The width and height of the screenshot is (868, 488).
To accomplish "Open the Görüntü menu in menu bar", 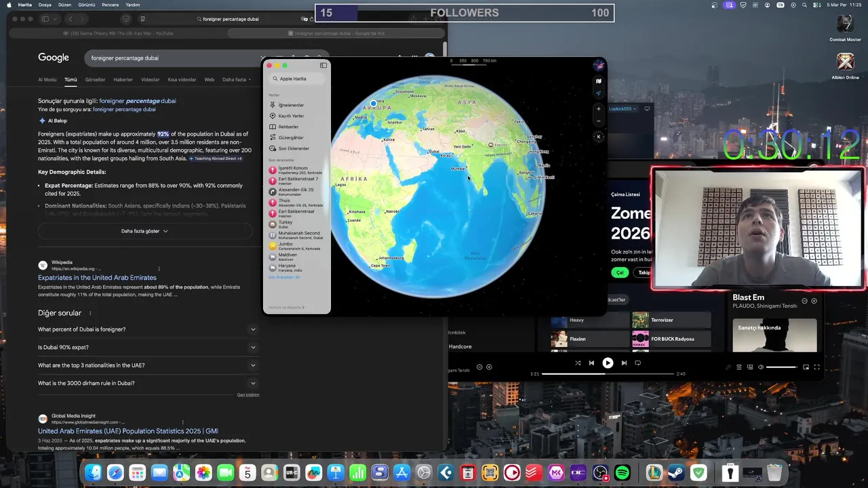I will [x=87, y=5].
